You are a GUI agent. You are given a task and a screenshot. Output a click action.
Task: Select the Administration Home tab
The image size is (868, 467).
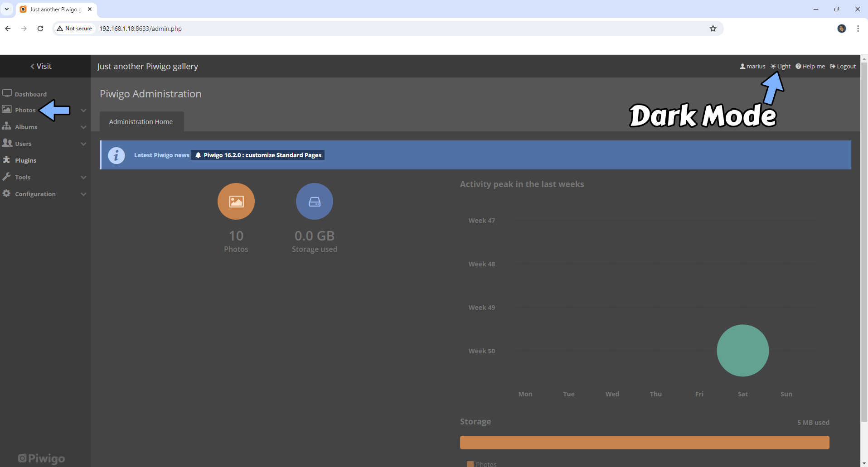[x=141, y=122]
